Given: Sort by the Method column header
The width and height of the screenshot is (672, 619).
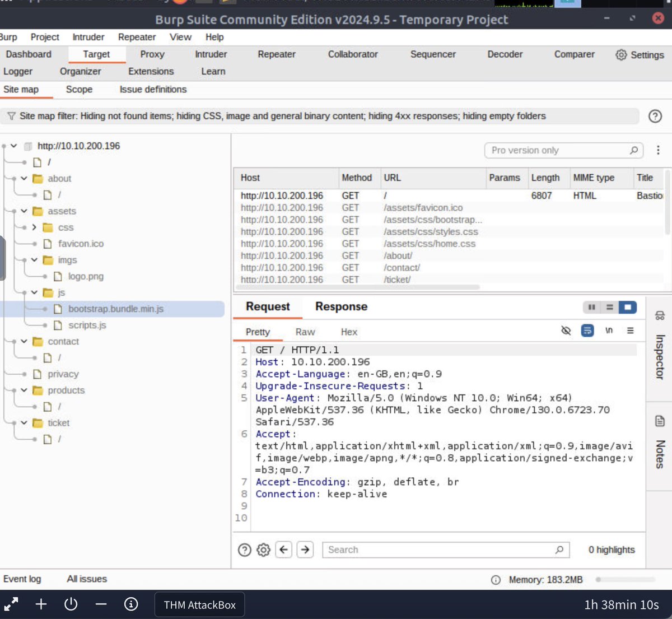Looking at the screenshot, I should 357,178.
